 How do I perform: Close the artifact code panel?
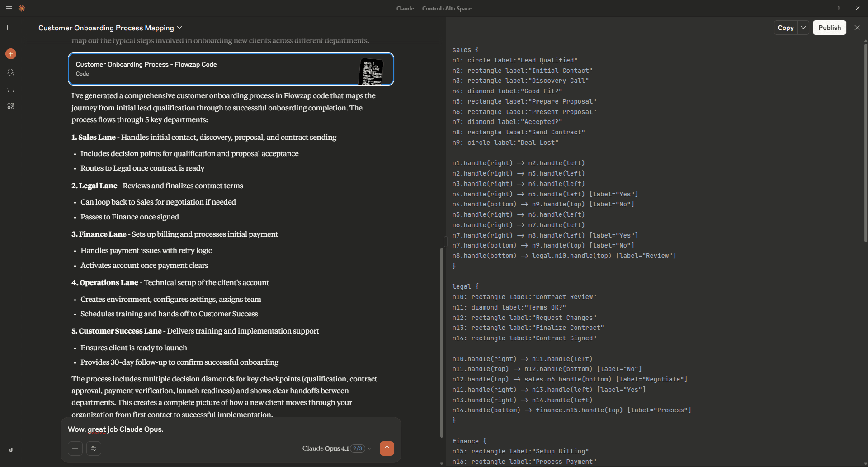click(x=857, y=28)
